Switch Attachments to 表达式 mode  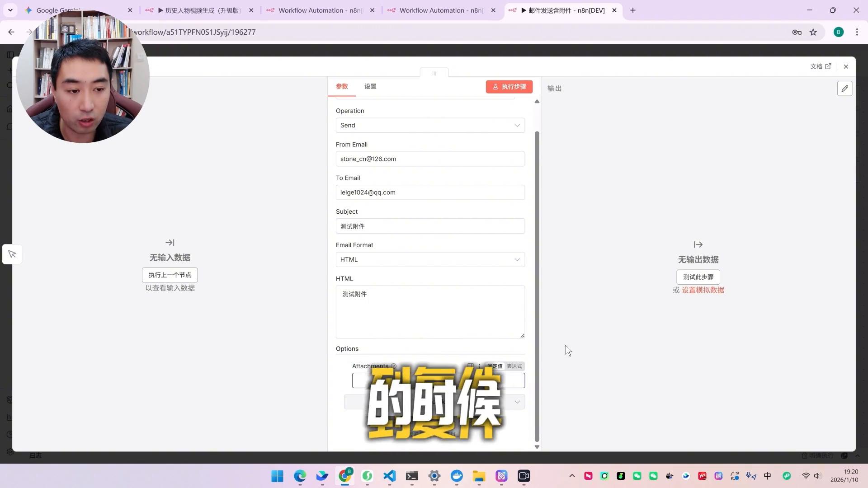tap(514, 366)
